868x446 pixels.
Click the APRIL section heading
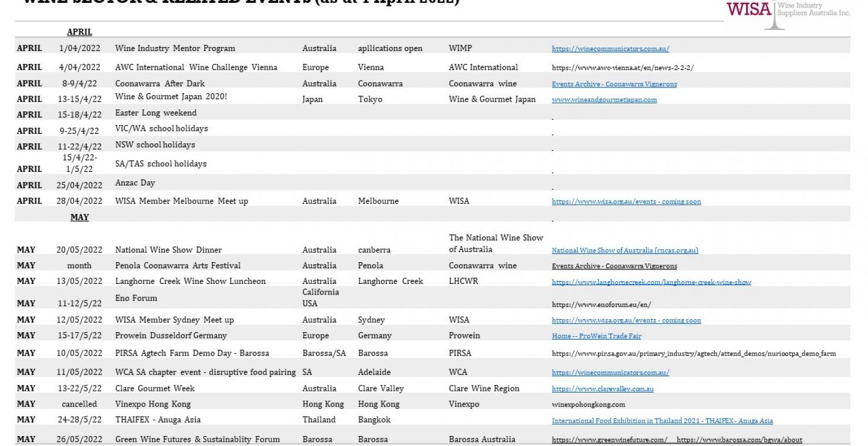coord(79,32)
